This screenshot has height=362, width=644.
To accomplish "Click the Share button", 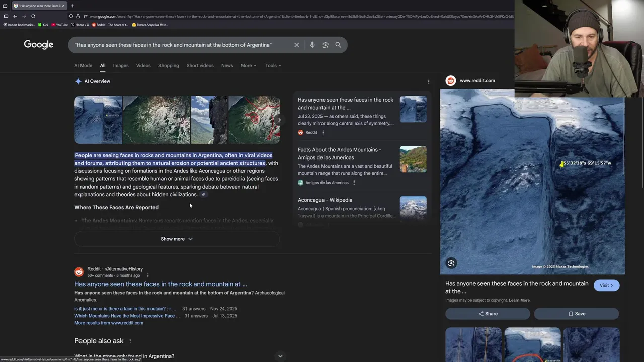I will pos(488,314).
